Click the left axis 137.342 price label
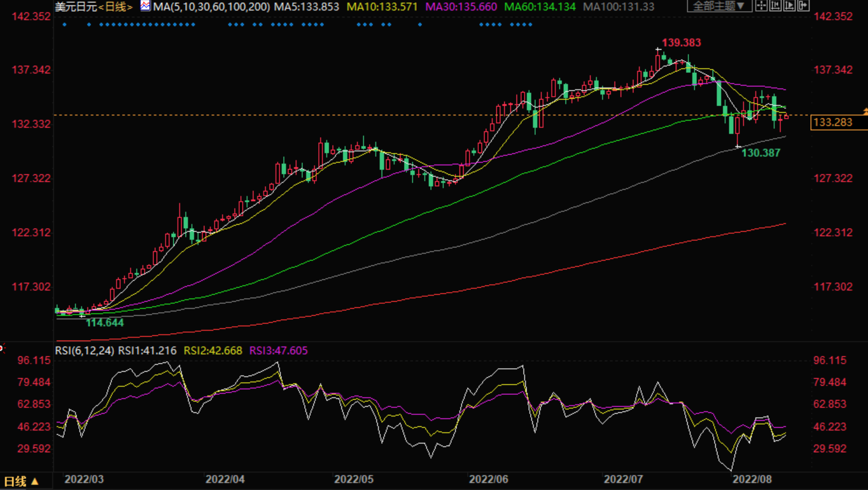Screen dimensions: 868x490 pos(31,70)
